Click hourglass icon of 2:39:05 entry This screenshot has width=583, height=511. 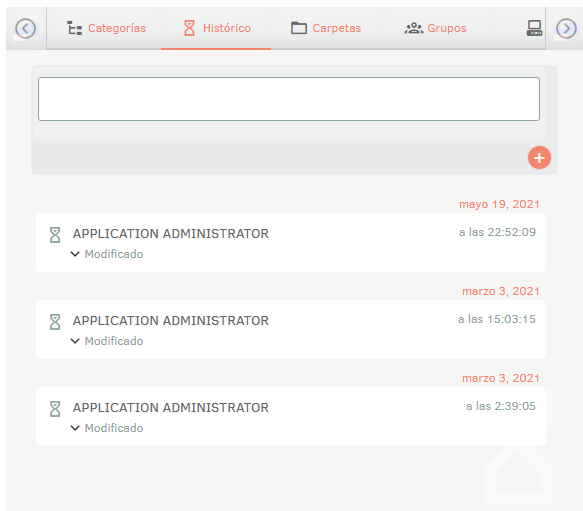point(55,409)
